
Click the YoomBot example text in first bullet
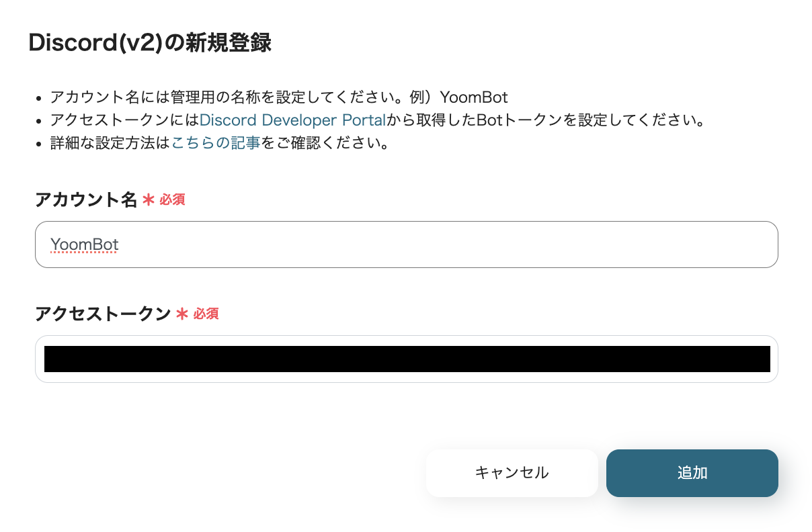[x=473, y=97]
